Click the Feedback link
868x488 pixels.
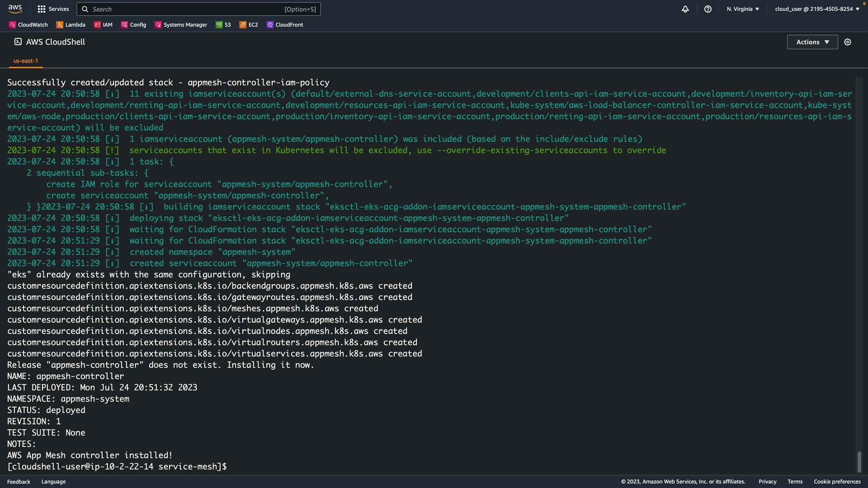(x=19, y=482)
